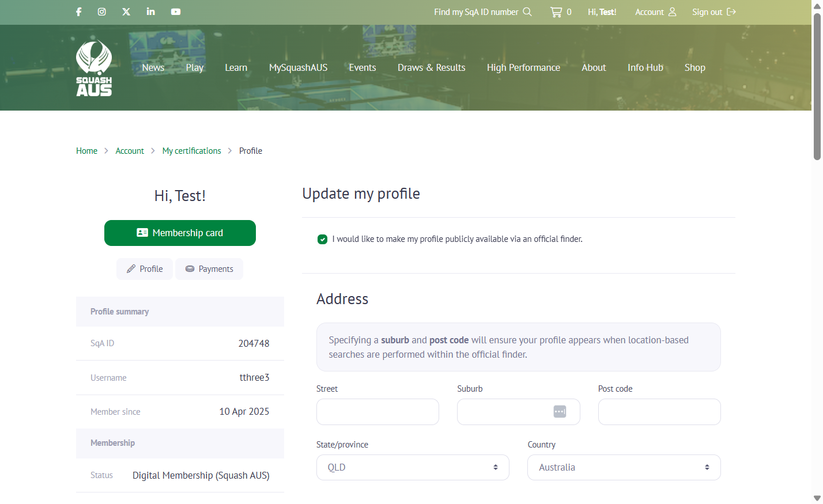The height and width of the screenshot is (504, 823).
Task: Click the green Membership card button
Action: tap(180, 233)
